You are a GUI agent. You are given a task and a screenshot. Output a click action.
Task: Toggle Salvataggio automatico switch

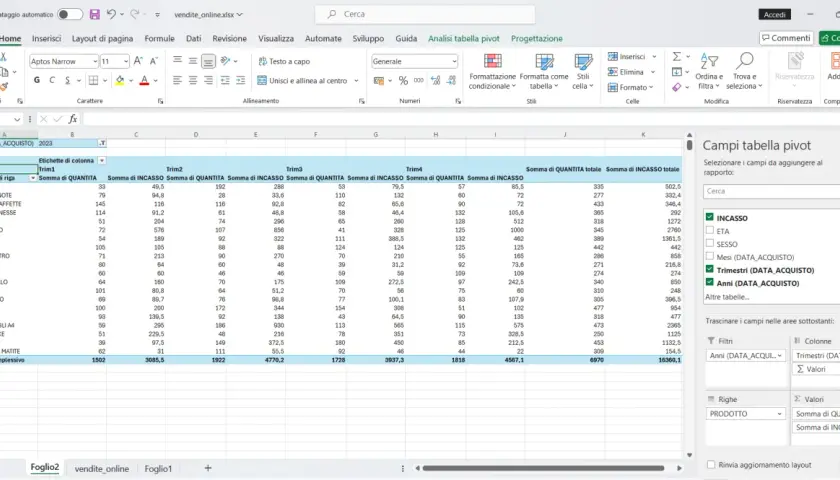click(x=70, y=14)
